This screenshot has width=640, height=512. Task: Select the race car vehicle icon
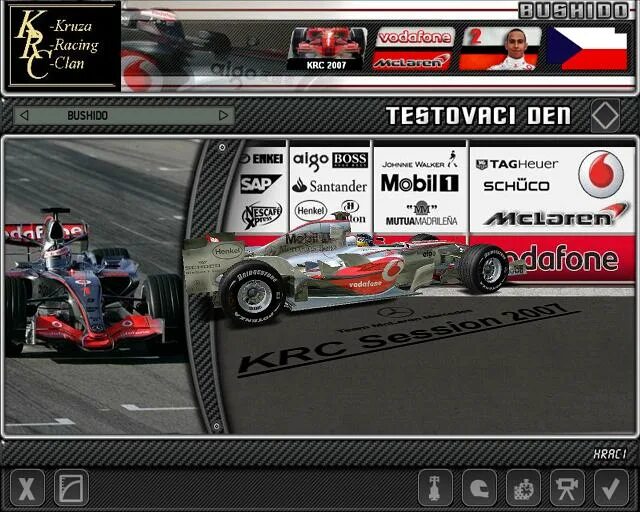point(435,487)
